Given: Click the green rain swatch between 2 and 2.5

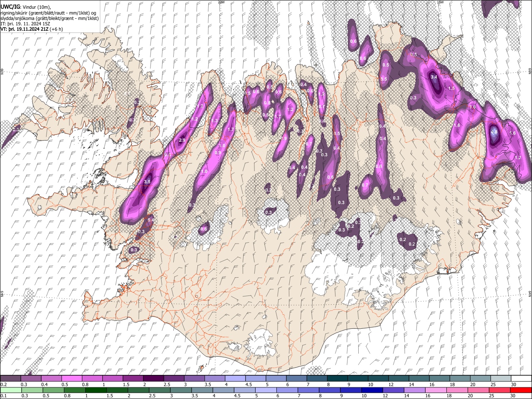Looking at the screenshot, I should pos(138,390).
